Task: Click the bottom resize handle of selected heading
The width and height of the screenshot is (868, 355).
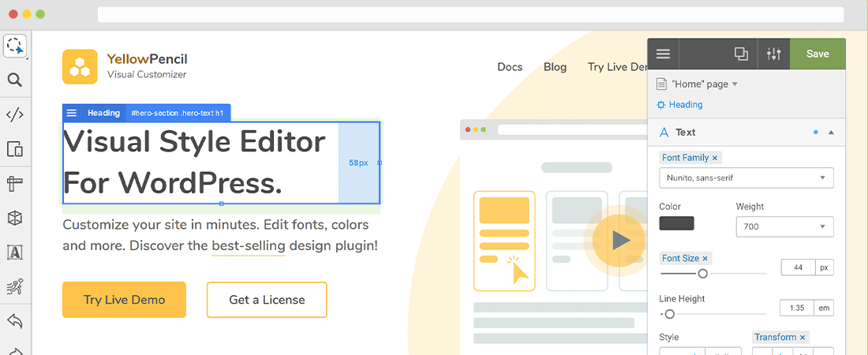Action: tap(222, 204)
